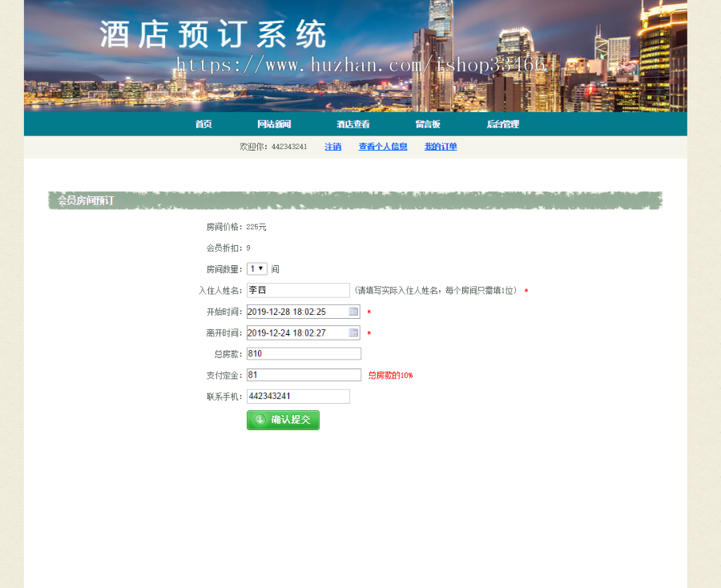
Task: Click the 注销 logout link
Action: pos(332,147)
